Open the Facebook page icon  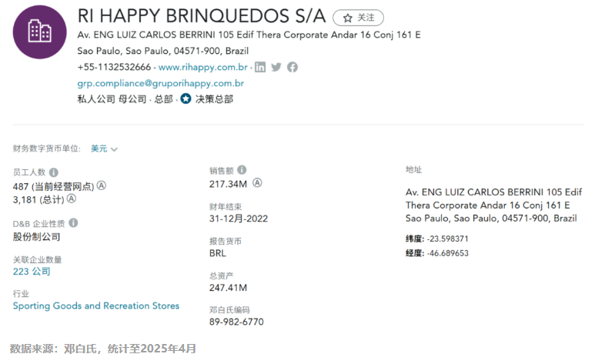tap(292, 67)
